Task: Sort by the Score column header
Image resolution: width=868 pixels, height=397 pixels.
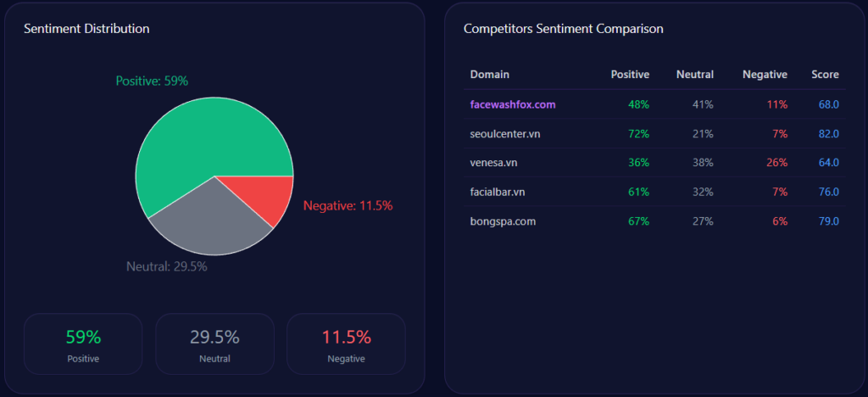Action: [x=825, y=75]
